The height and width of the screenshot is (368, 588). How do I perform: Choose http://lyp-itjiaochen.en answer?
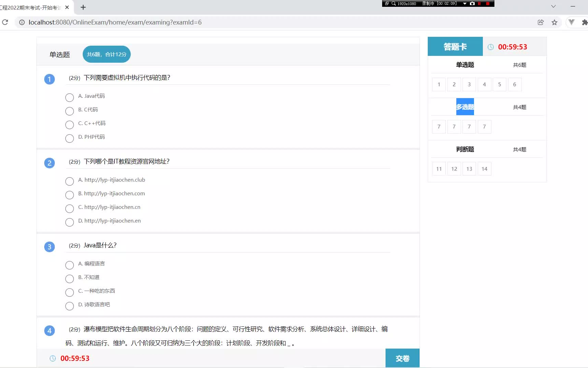tap(69, 222)
